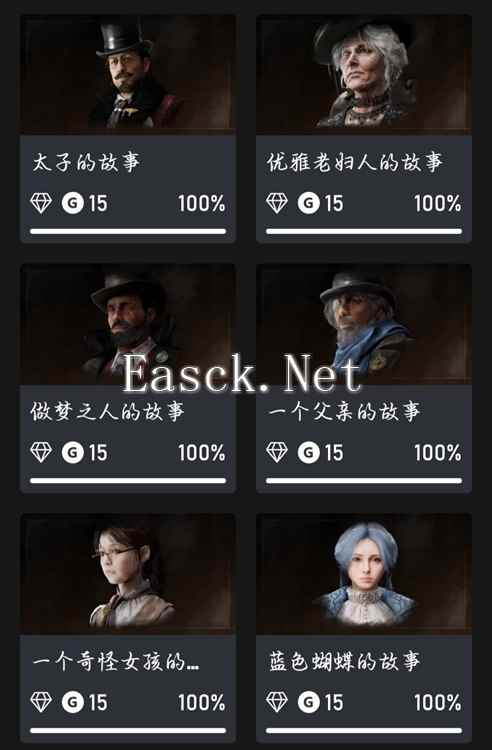Click the G gamerscore icon under 优雅老妇人的故事
Image resolution: width=492 pixels, height=750 pixels.
(308, 203)
